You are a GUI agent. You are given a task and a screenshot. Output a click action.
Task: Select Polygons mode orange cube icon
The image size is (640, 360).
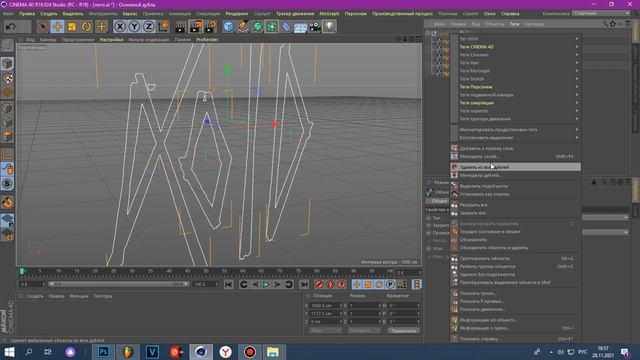[x=7, y=136]
